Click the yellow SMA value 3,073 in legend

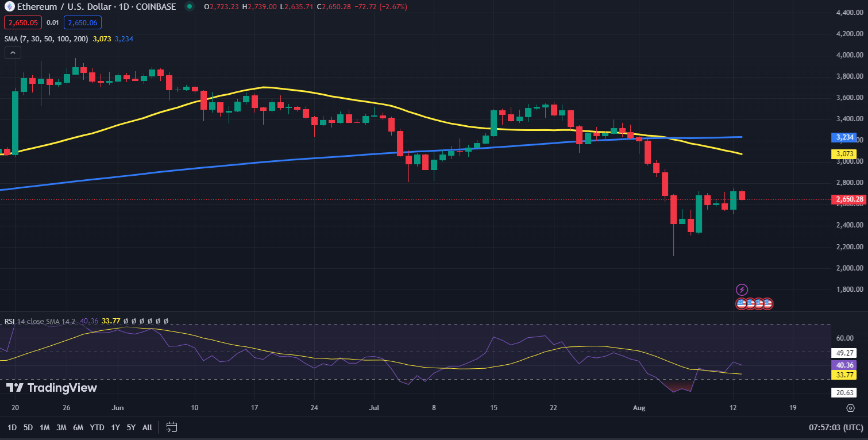101,38
